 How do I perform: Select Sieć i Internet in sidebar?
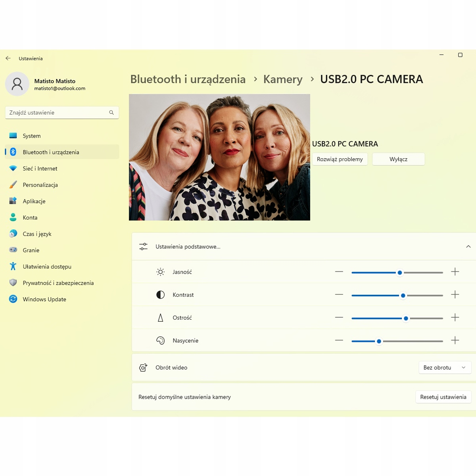(40, 169)
